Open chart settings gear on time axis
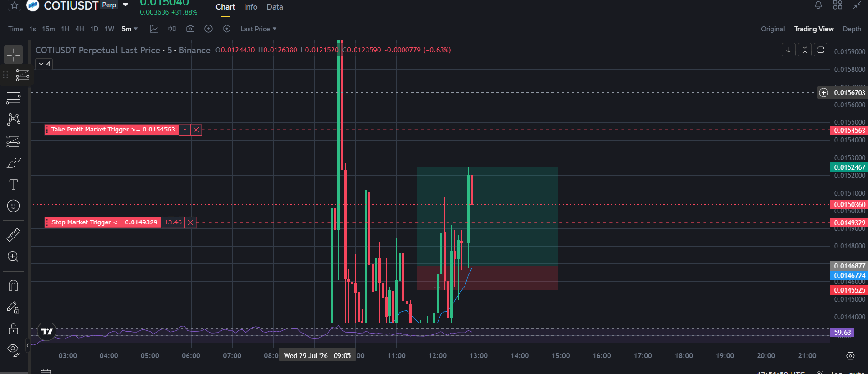The height and width of the screenshot is (374, 868). pos(850,356)
